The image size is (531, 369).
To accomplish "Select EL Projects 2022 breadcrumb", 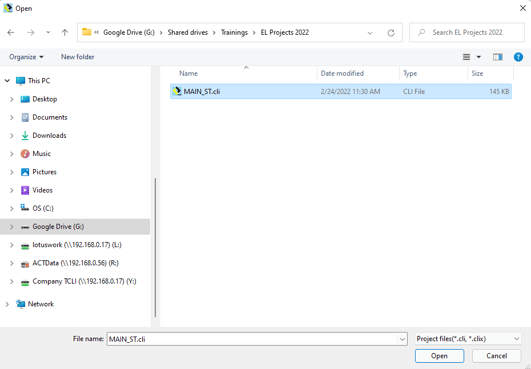I will pos(285,32).
